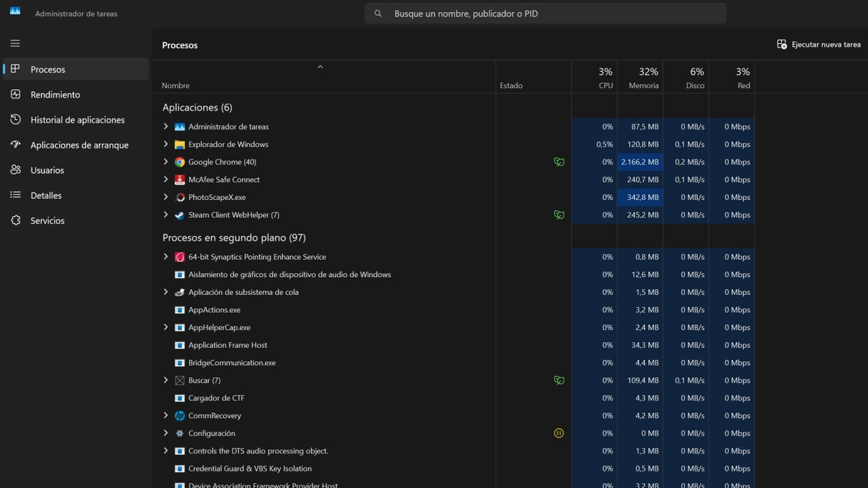Click the Aplicación de subsistema de cola icon
Image resolution: width=868 pixels, height=488 pixels.
click(x=180, y=292)
